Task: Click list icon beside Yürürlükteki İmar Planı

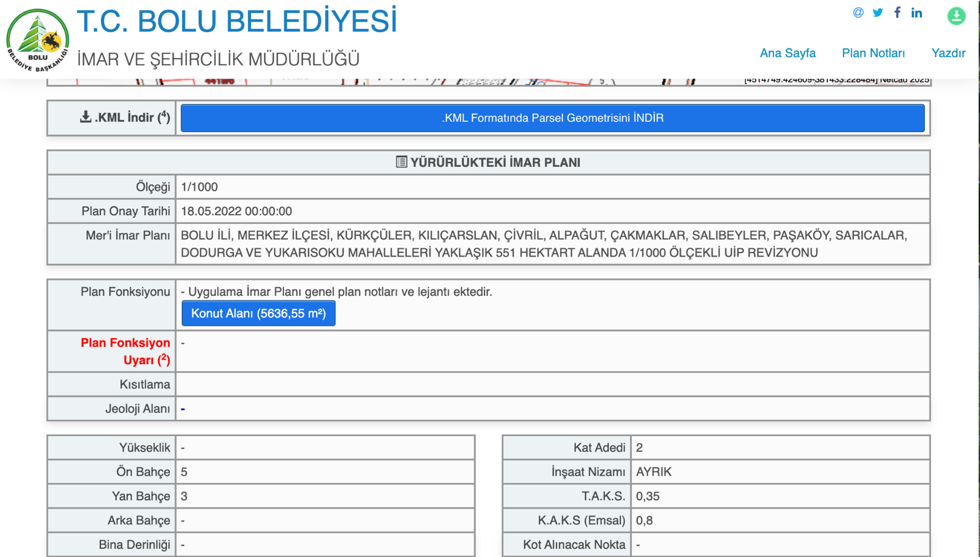Action: pos(401,162)
